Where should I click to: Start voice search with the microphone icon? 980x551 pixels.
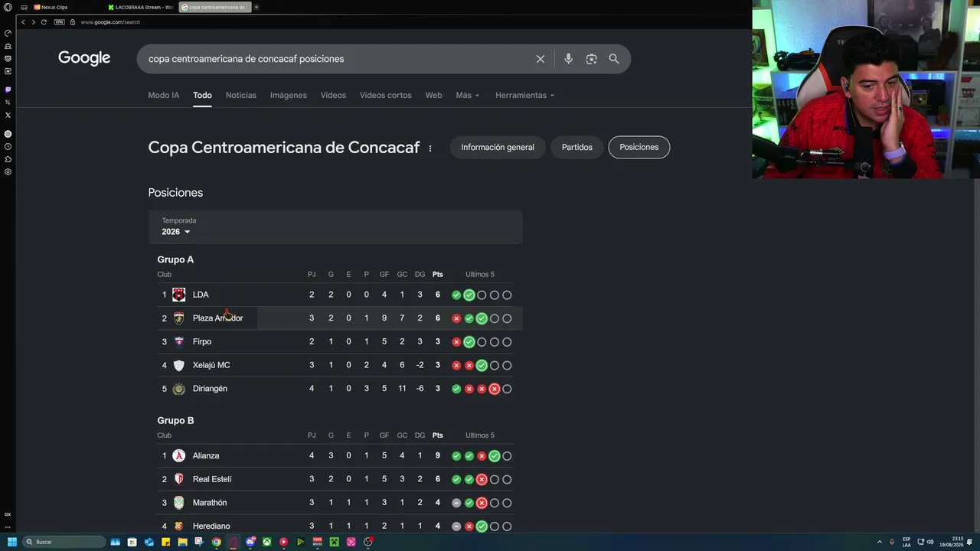click(x=568, y=59)
